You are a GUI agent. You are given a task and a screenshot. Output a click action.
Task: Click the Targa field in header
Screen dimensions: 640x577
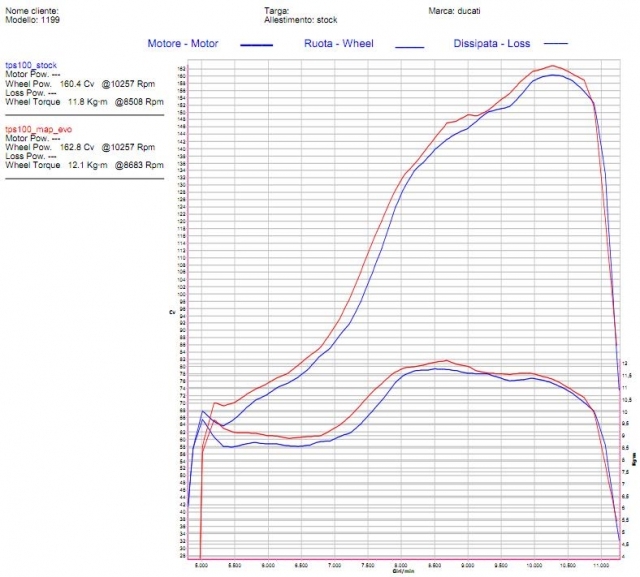(x=277, y=11)
